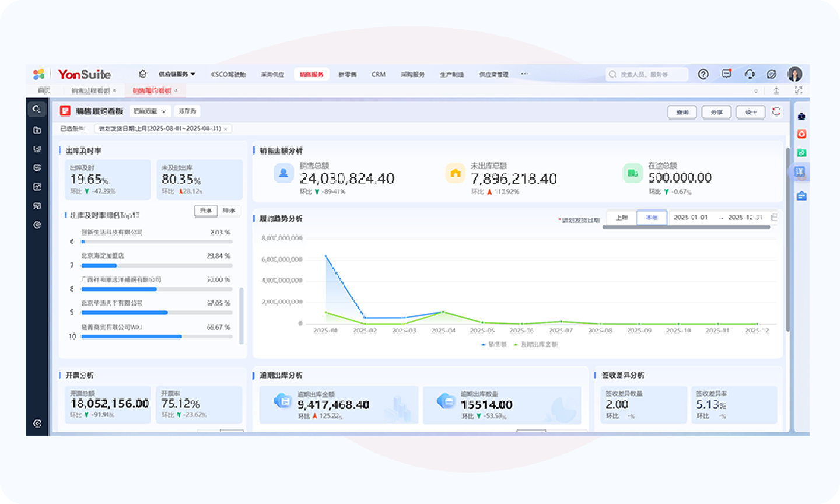840x504 pixels.
Task: Click the blue briefcase icon in right panel
Action: tap(802, 196)
